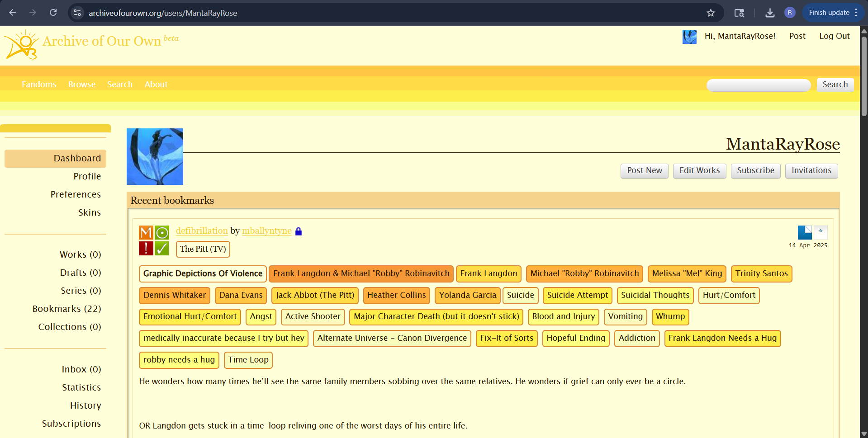Click the Subscribe button

click(755, 170)
